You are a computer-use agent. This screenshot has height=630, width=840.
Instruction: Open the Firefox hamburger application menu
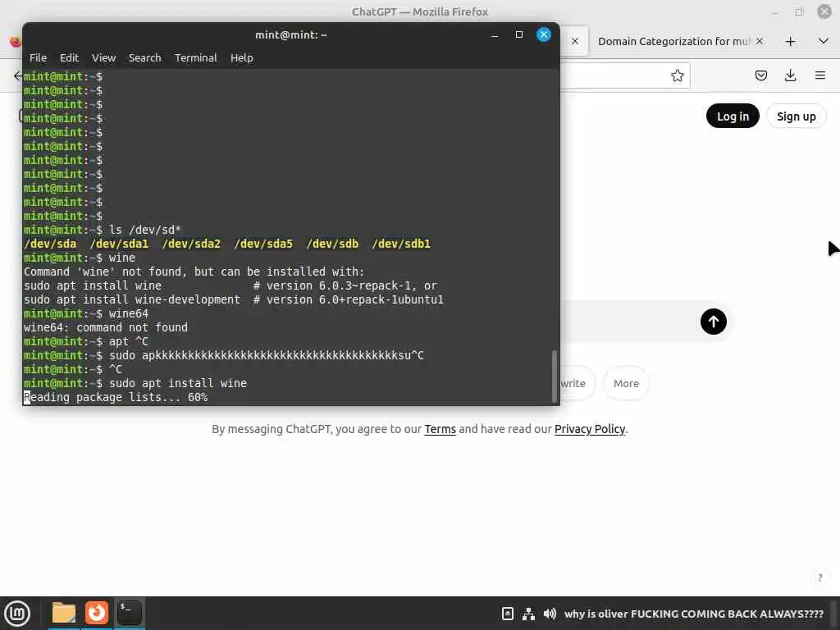pyautogui.click(x=819, y=75)
